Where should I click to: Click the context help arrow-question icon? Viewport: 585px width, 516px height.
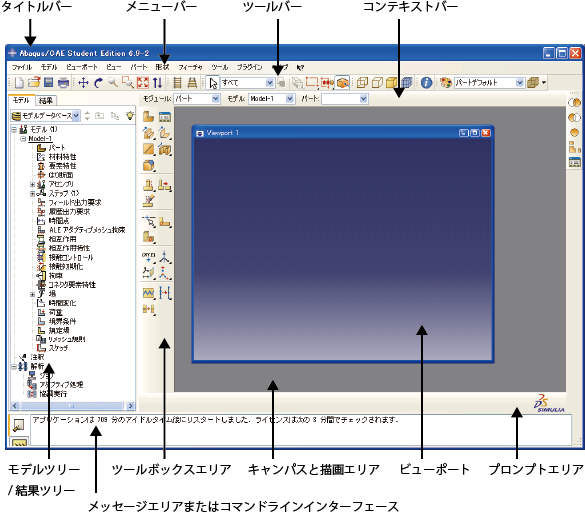(300, 67)
